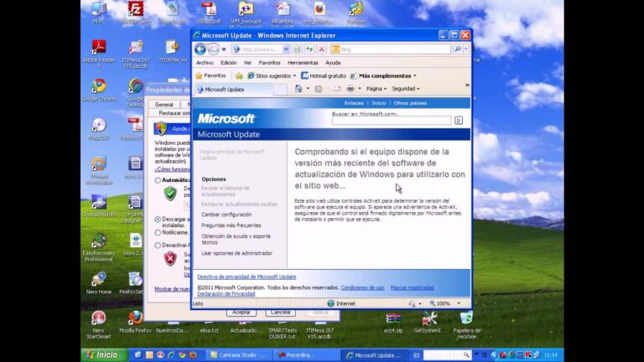Viewport: 644px width, 362px height.
Task: Open the Google Chrome desktop icon
Action: click(99, 90)
